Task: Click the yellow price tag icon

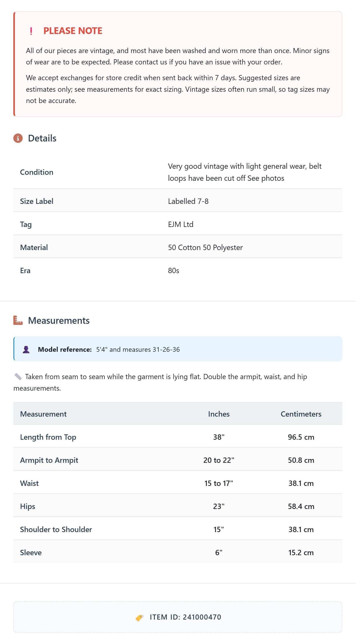Action: click(x=140, y=618)
